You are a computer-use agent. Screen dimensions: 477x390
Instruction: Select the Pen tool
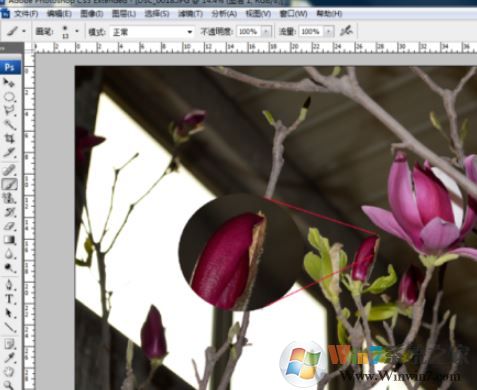click(9, 285)
